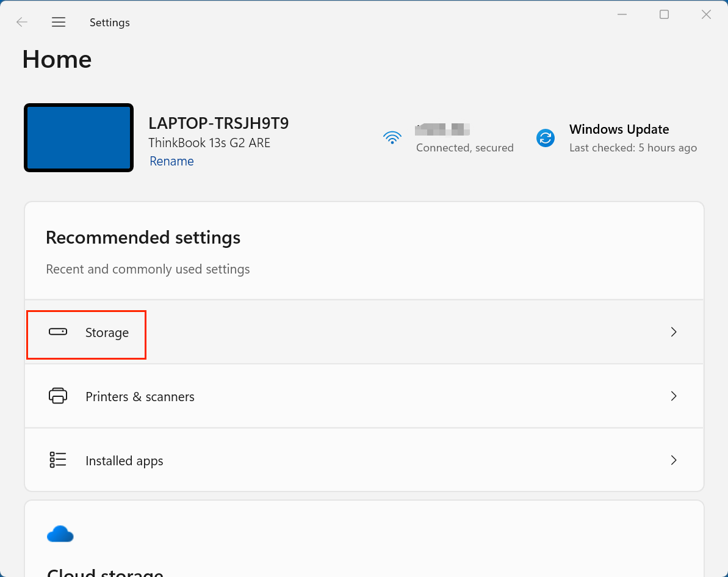The height and width of the screenshot is (577, 728).
Task: Click the Connected, secured network status
Action: 464,148
